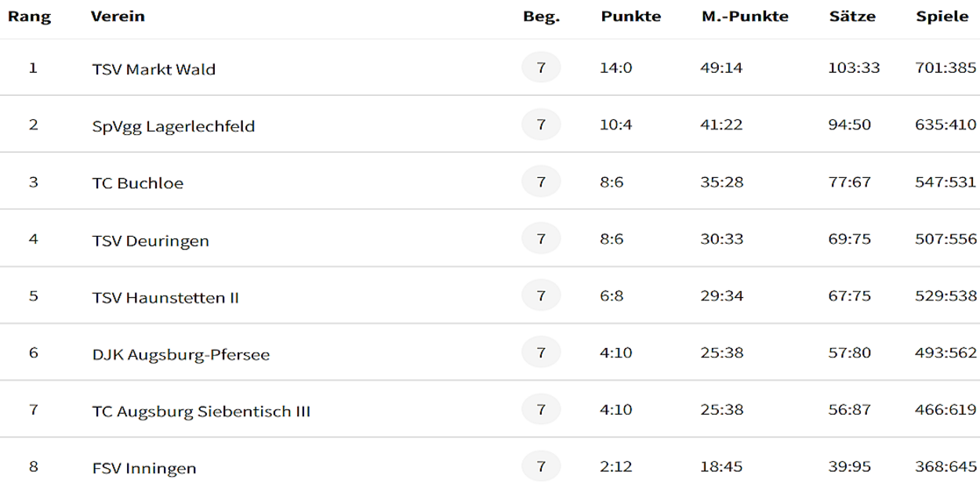Select the Spiele column header
Image resolution: width=980 pixels, height=490 pixels.
click(x=942, y=17)
